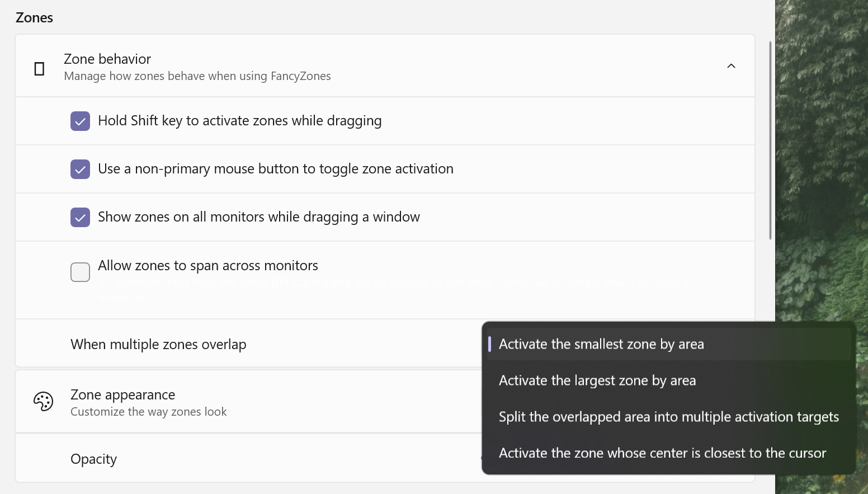Click the Zone behavior heading text
The height and width of the screenshot is (494, 868).
[107, 59]
